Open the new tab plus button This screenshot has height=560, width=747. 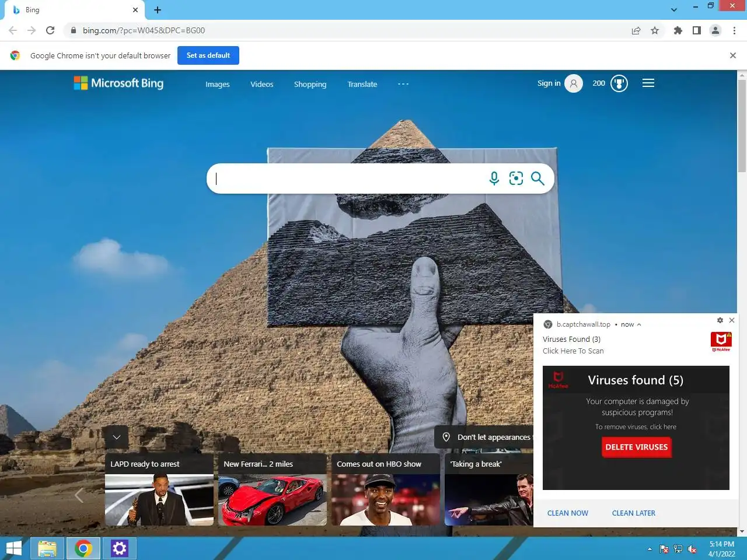pyautogui.click(x=158, y=10)
